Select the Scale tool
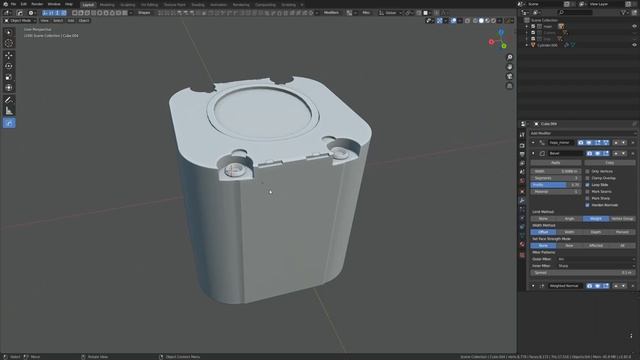The width and height of the screenshot is (640, 360). pyautogui.click(x=9, y=77)
